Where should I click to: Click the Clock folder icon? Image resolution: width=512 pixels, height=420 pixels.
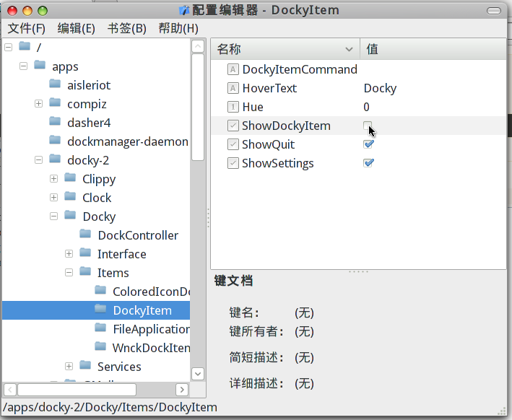click(70, 196)
